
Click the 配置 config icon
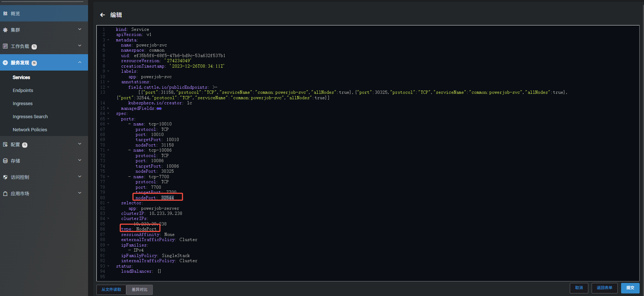(x=5, y=144)
